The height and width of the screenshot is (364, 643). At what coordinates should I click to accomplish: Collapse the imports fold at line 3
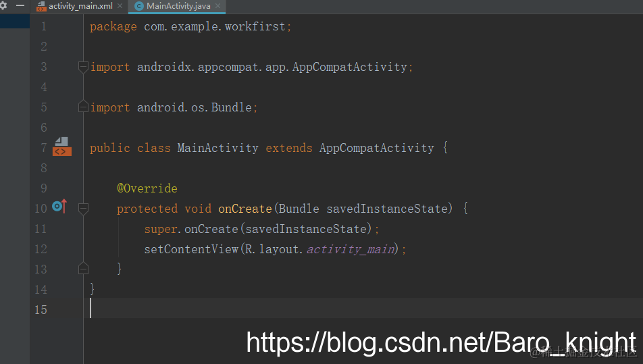tap(83, 67)
